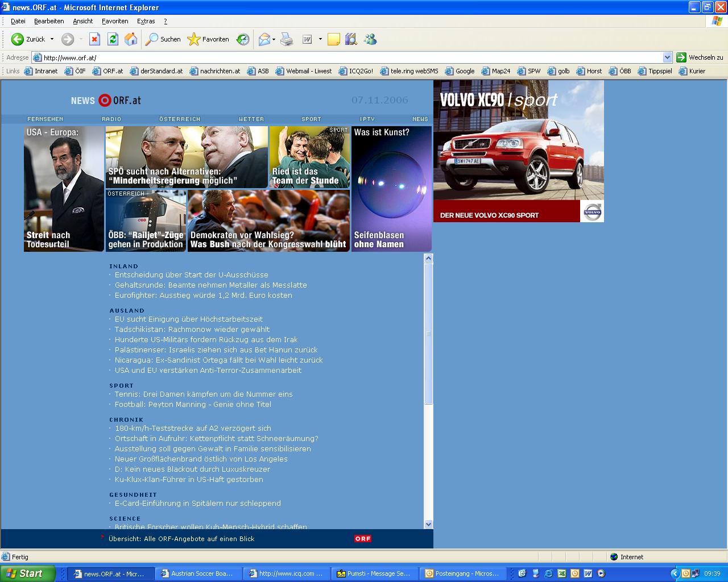This screenshot has width=728, height=582.
Task: Refresh the page with the green arrows icon
Action: pos(113,39)
